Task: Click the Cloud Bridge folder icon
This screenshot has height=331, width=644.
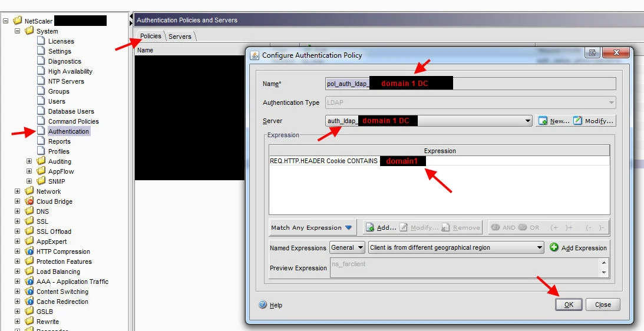Action: (29, 201)
